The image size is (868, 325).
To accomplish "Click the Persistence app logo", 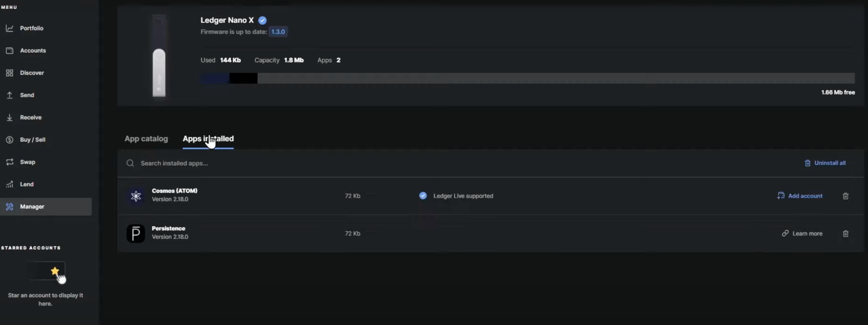I will [x=136, y=233].
